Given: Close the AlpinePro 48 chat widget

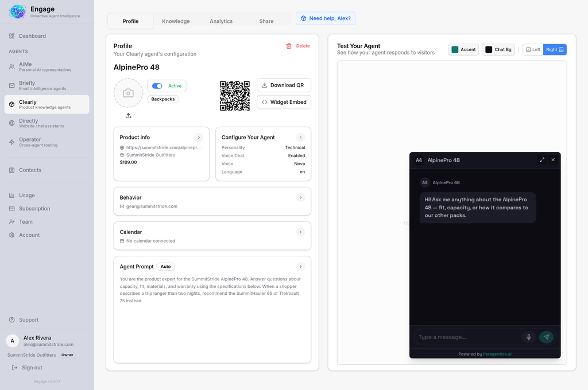Looking at the screenshot, I should point(553,160).
